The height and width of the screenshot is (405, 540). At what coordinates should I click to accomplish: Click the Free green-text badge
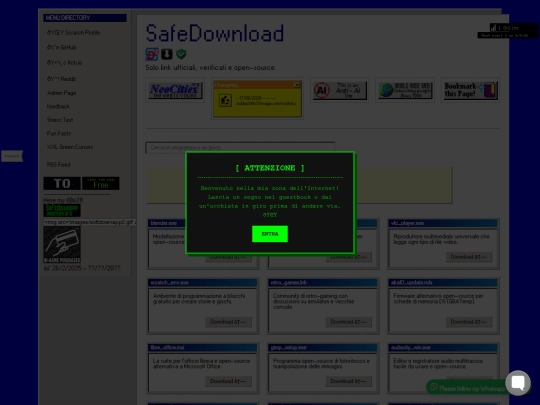101,183
